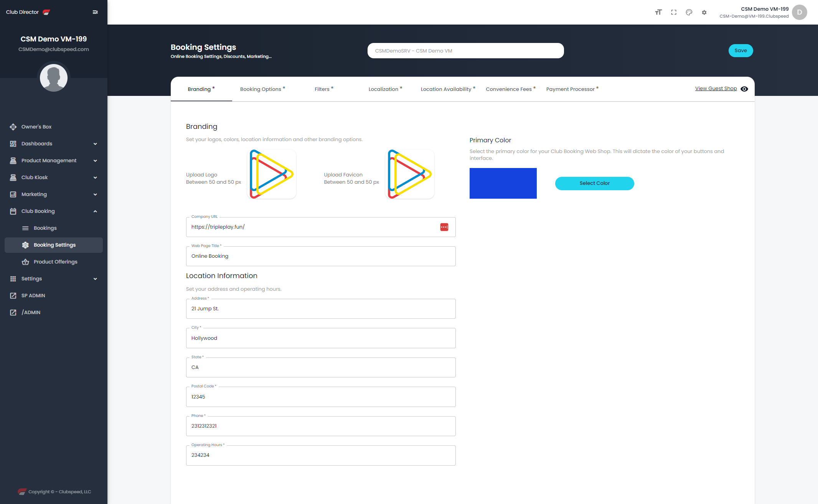Open the Location Availability tab
This screenshot has width=818, height=504.
pos(448,89)
